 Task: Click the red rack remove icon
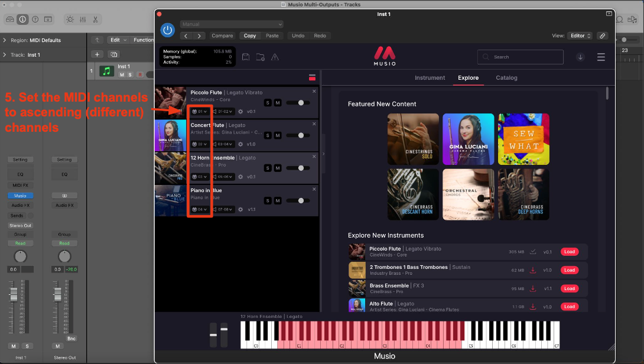click(312, 77)
